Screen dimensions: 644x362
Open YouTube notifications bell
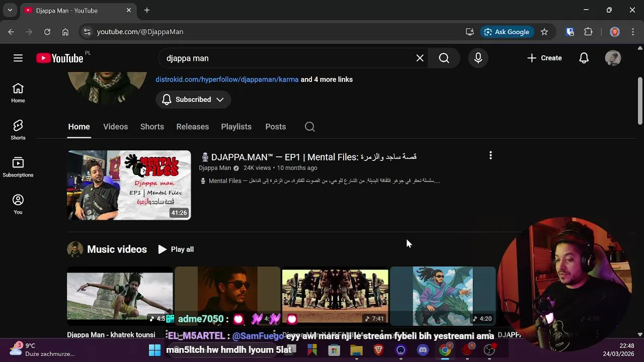[584, 58]
